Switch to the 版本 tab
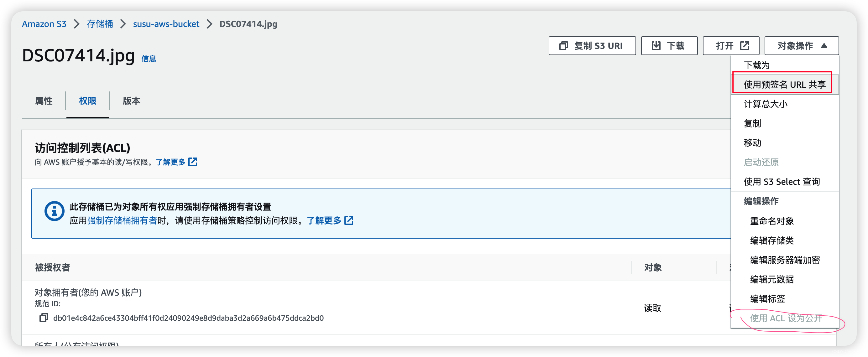Viewport: 868px width, 357px height. point(131,101)
